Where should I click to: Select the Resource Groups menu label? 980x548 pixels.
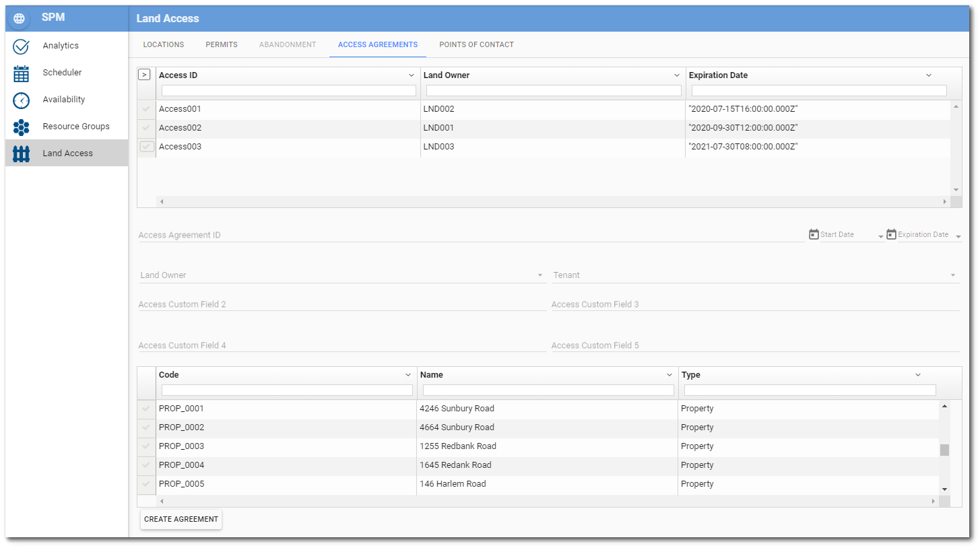click(x=76, y=127)
